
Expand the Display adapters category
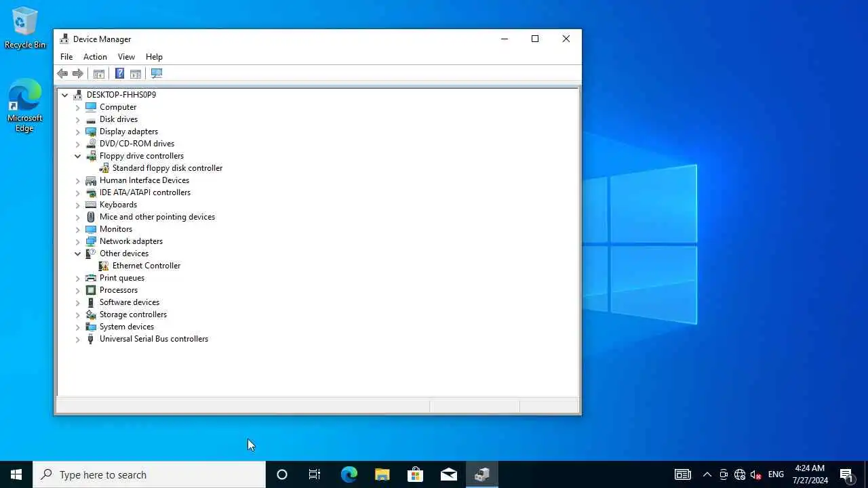coord(77,131)
